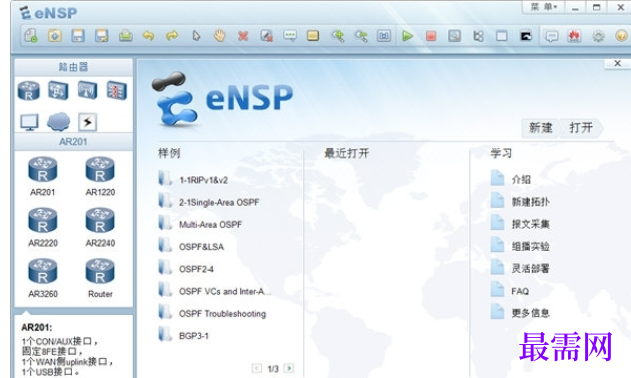This screenshot has width=631, height=378.
Task: Select the Firewall category icon
Action: (x=117, y=90)
